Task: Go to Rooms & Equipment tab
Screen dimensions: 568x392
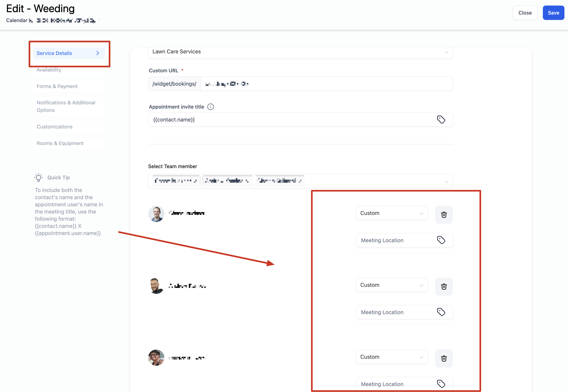Action: pos(60,143)
